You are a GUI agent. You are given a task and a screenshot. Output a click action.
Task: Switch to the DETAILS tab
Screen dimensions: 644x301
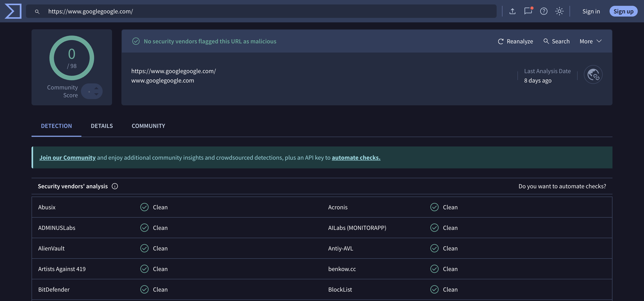pos(102,126)
